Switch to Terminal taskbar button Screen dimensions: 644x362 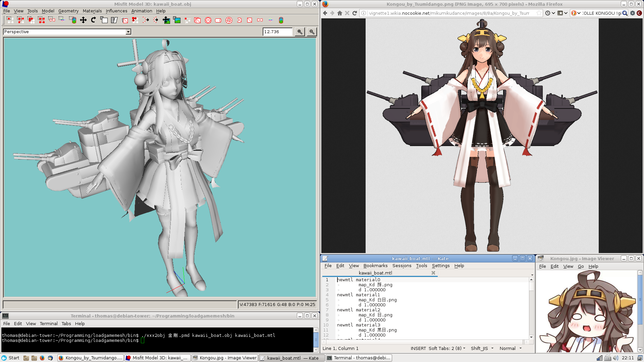point(359,358)
